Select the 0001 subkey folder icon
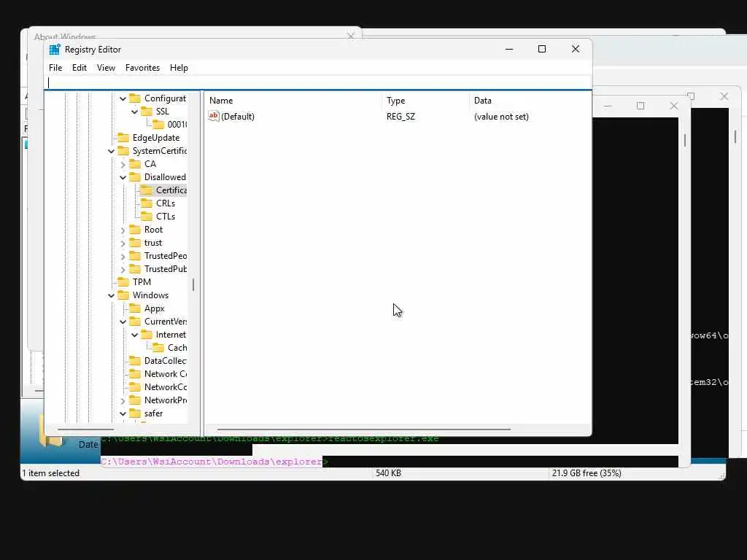This screenshot has height=560, width=747. click(158, 124)
